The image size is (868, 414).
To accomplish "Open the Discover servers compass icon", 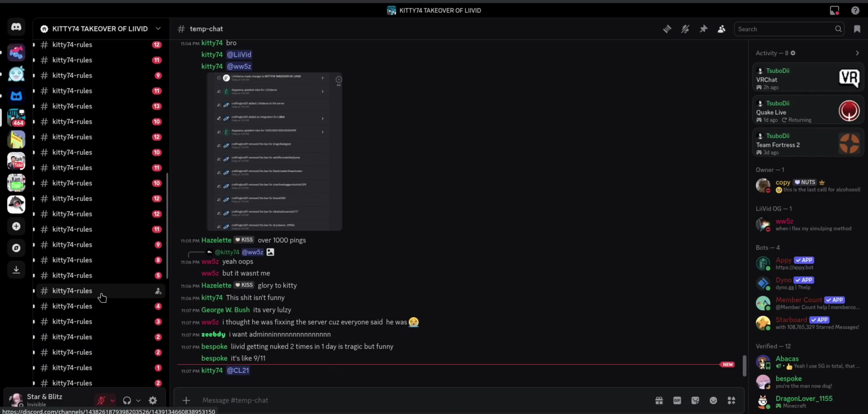I will point(16,248).
